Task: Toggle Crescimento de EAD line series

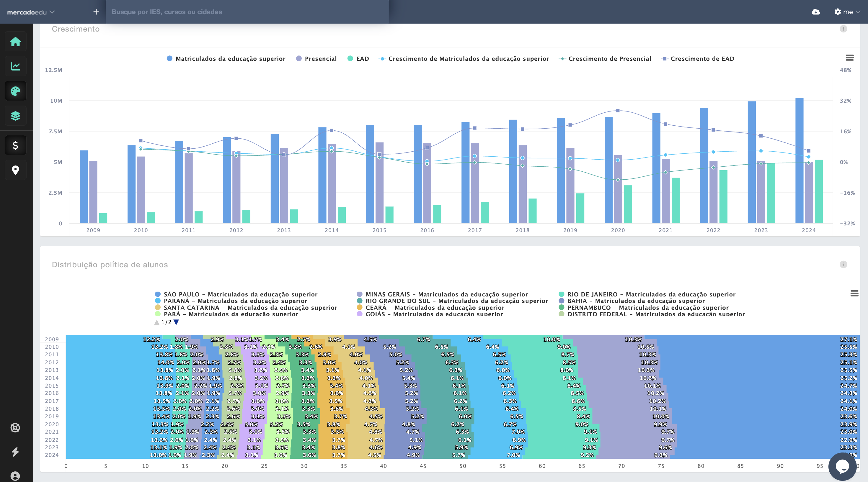Action: pos(697,59)
